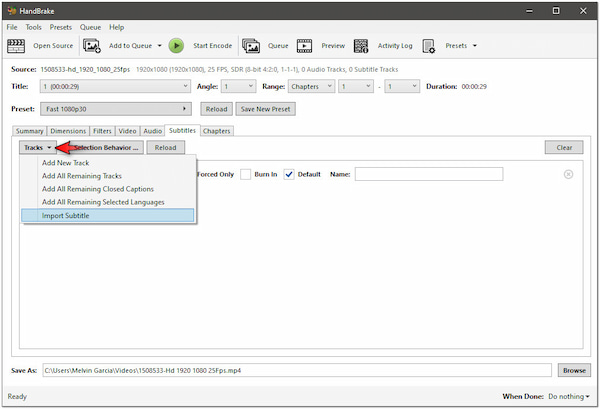Toggle the Burn In checkbox

click(x=245, y=174)
